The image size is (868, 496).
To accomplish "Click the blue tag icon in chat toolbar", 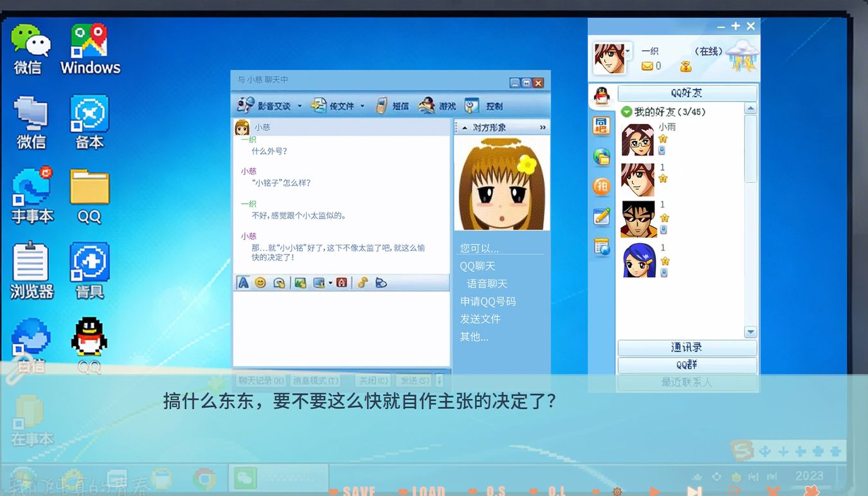I will coord(381,282).
